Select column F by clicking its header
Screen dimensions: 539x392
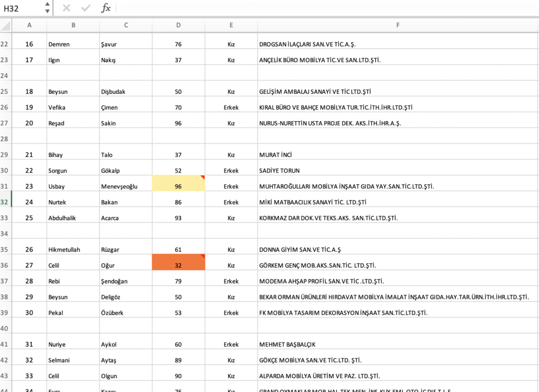tap(397, 25)
